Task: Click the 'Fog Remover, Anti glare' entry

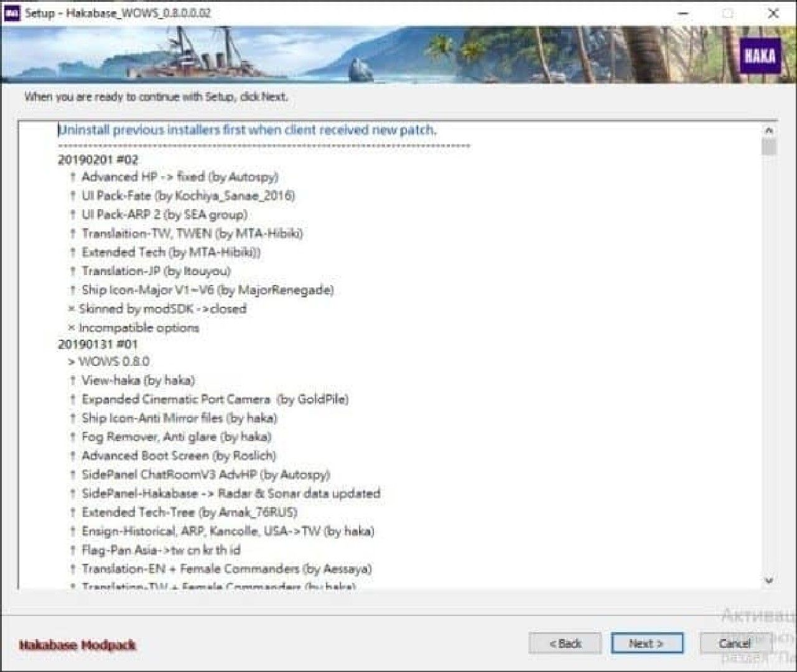Action: tap(170, 437)
